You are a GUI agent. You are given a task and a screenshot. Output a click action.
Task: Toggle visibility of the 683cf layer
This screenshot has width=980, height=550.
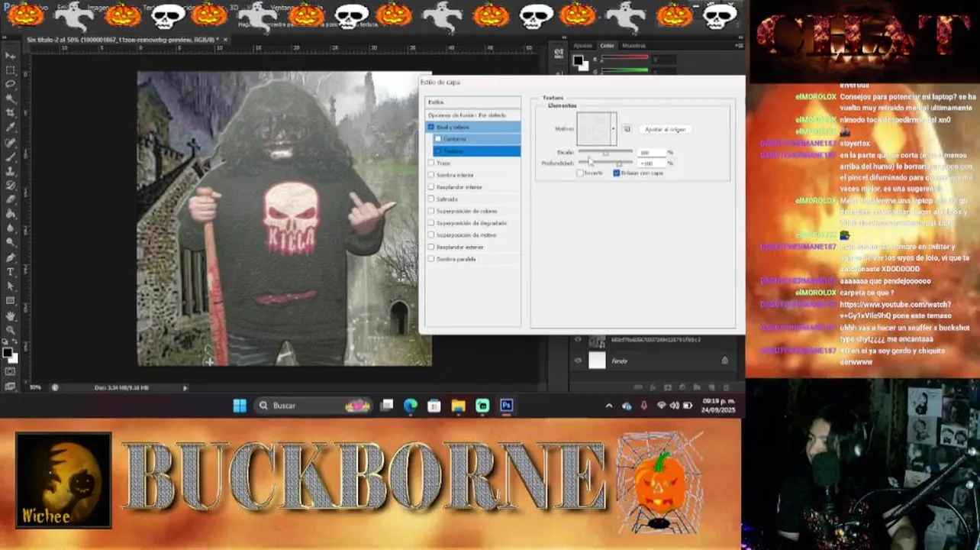(578, 340)
